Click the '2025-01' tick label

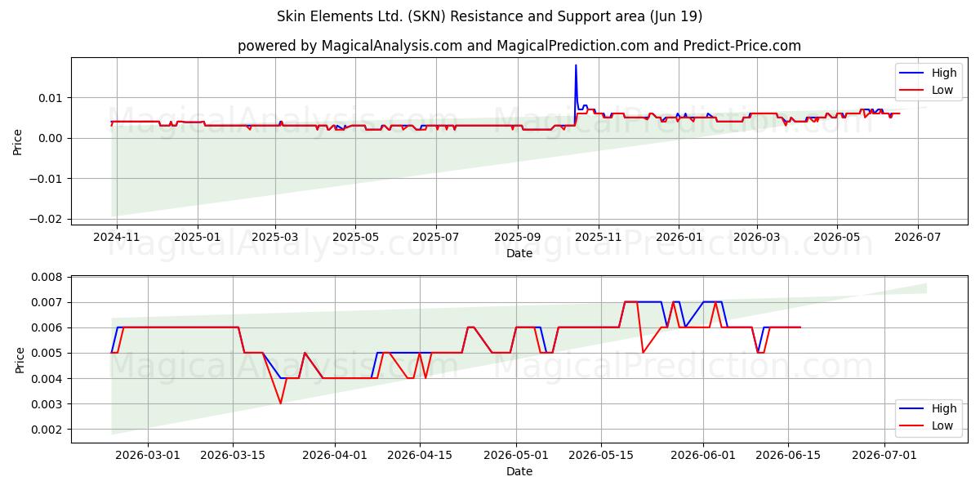pos(198,237)
